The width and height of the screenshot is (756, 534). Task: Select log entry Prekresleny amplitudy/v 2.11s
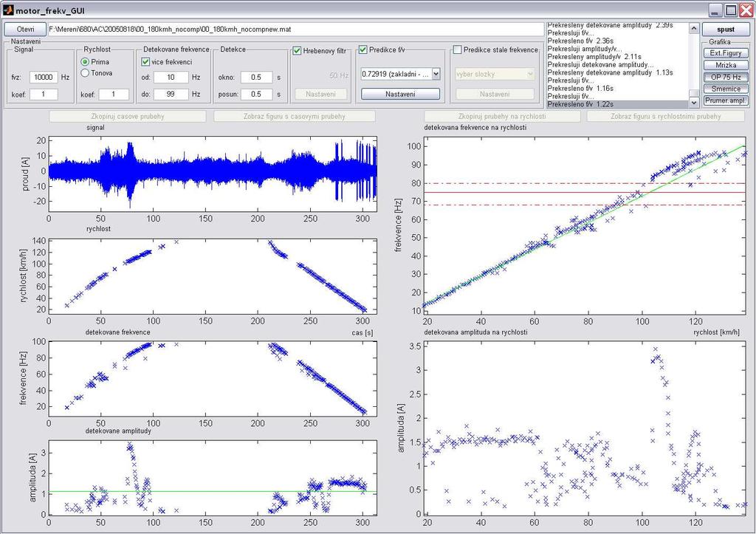click(x=618, y=56)
